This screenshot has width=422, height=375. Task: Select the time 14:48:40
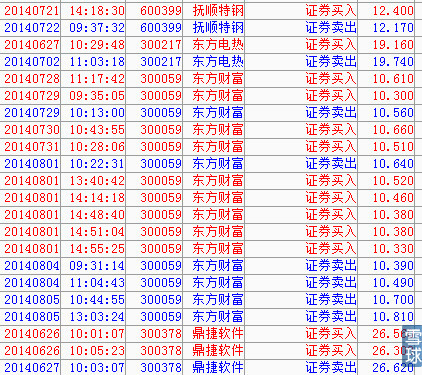point(97,215)
